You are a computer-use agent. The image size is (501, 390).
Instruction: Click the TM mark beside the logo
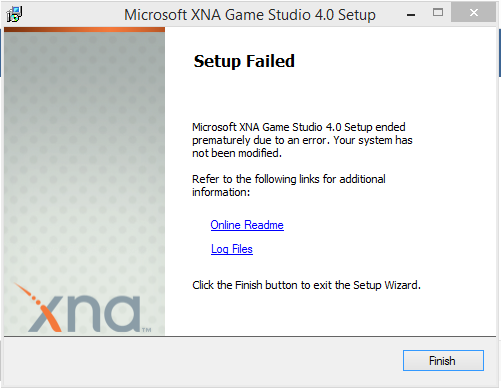[147, 330]
